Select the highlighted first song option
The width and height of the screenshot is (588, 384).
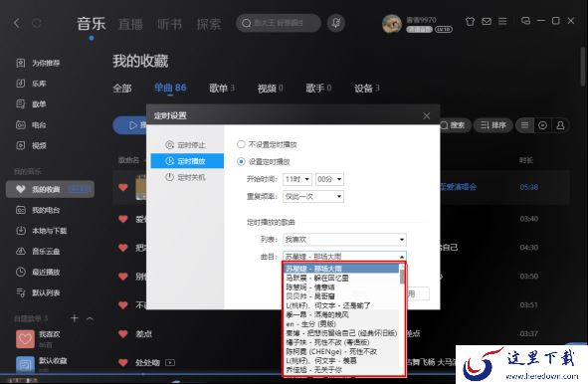point(341,269)
